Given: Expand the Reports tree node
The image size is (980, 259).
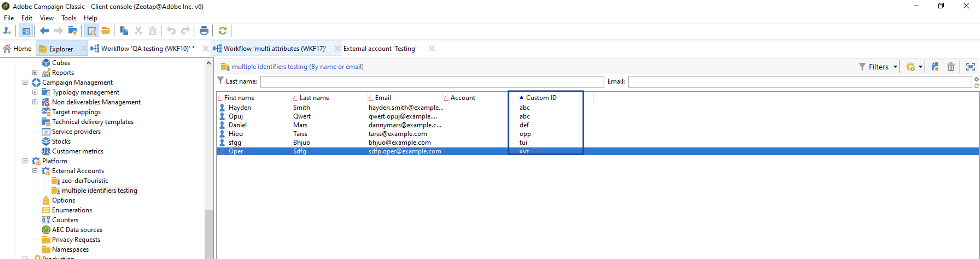Looking at the screenshot, I should 35,72.
